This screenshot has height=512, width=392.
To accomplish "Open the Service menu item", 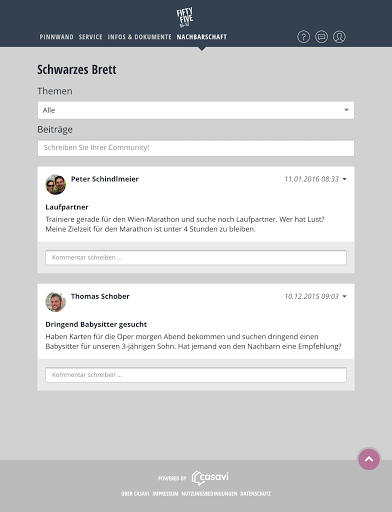I will pyautogui.click(x=91, y=37).
